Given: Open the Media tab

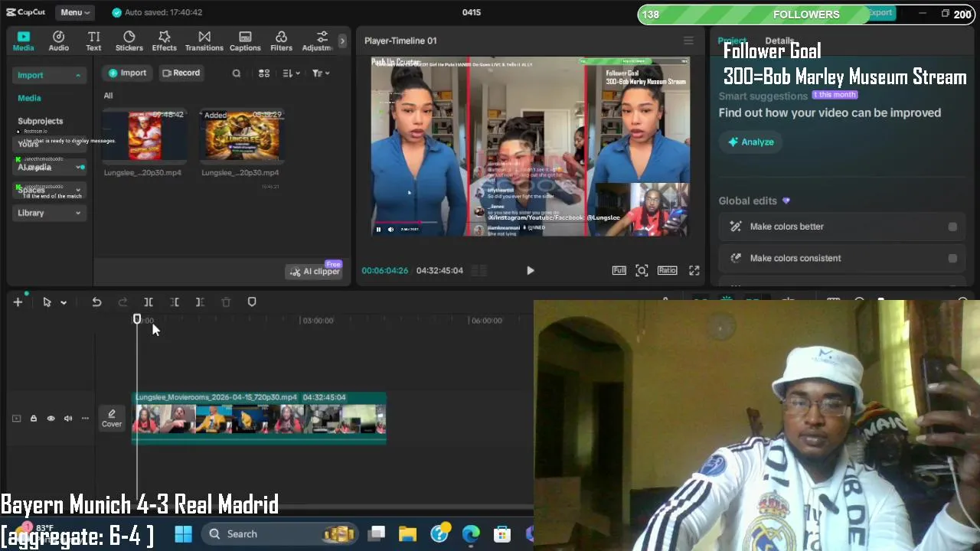Looking at the screenshot, I should coord(23,41).
